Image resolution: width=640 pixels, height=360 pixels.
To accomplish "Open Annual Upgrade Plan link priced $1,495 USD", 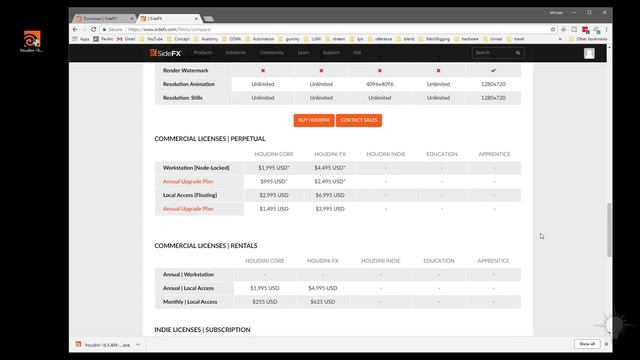I will pyautogui.click(x=188, y=209).
